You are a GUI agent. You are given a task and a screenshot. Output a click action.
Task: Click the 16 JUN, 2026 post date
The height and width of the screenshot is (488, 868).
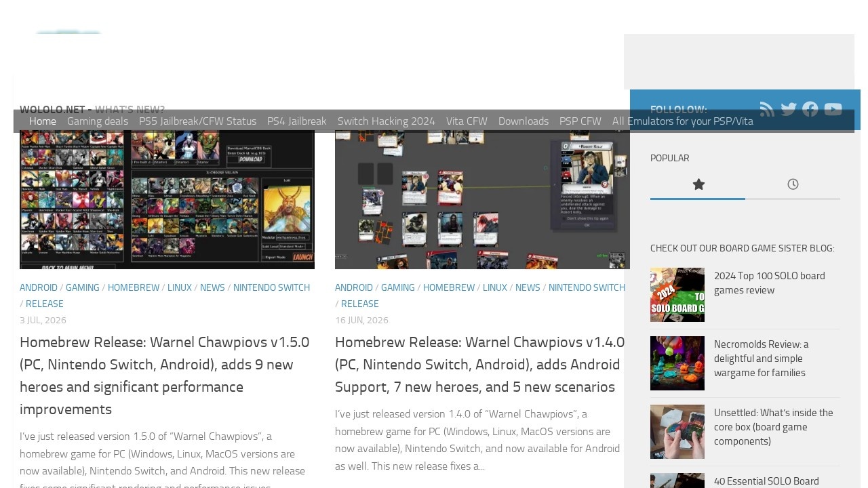361,320
